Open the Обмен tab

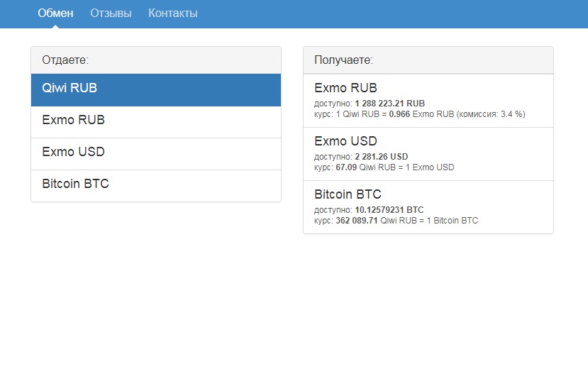pyautogui.click(x=55, y=13)
